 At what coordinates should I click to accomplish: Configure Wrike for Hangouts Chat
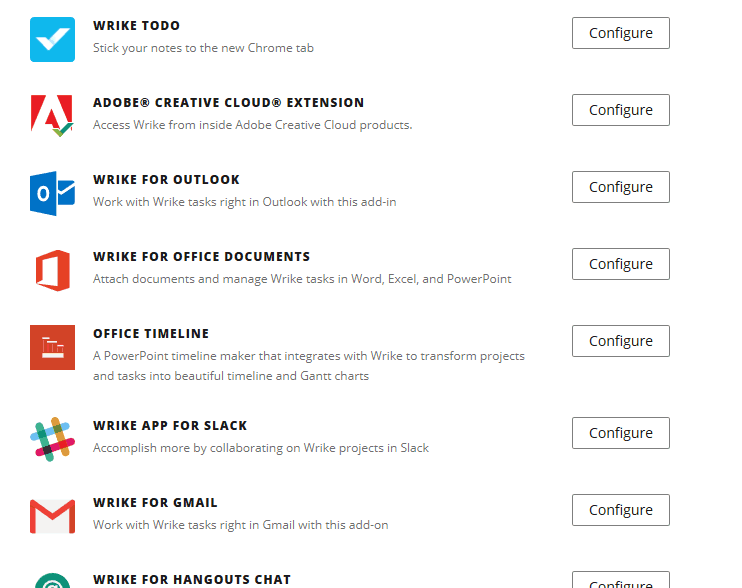pyautogui.click(x=620, y=581)
